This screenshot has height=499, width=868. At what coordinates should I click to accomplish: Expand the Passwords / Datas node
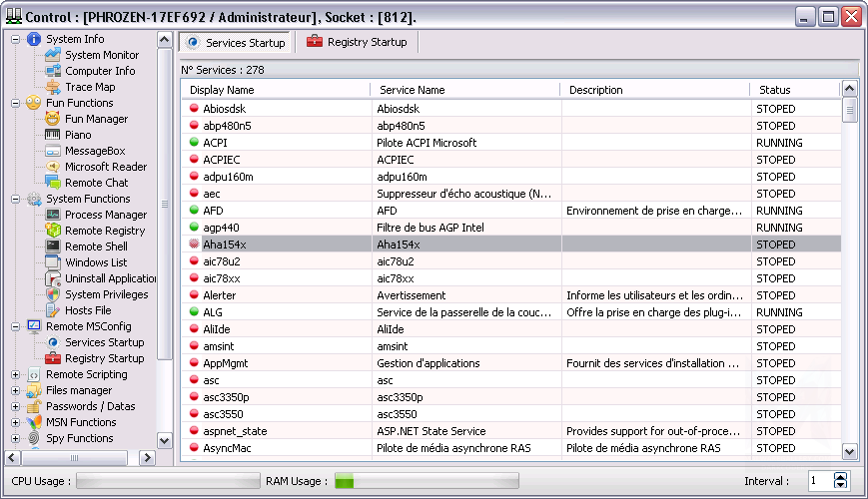[15, 407]
